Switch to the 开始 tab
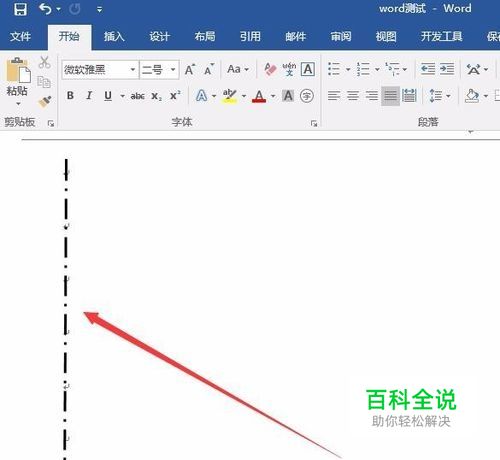500x460 pixels. pos(69,36)
